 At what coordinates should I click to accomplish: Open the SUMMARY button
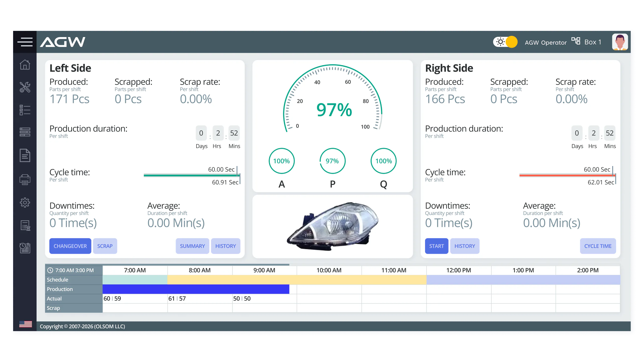click(x=192, y=246)
